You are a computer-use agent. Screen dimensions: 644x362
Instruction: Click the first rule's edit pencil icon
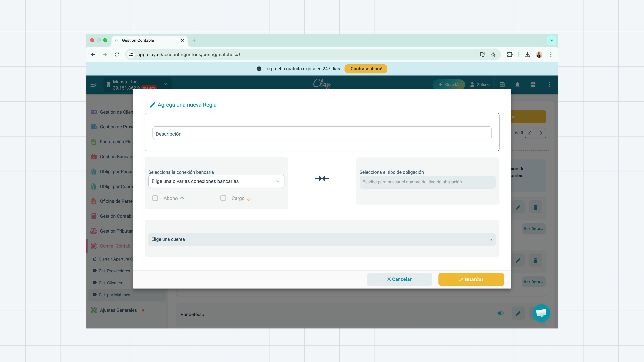pos(518,207)
